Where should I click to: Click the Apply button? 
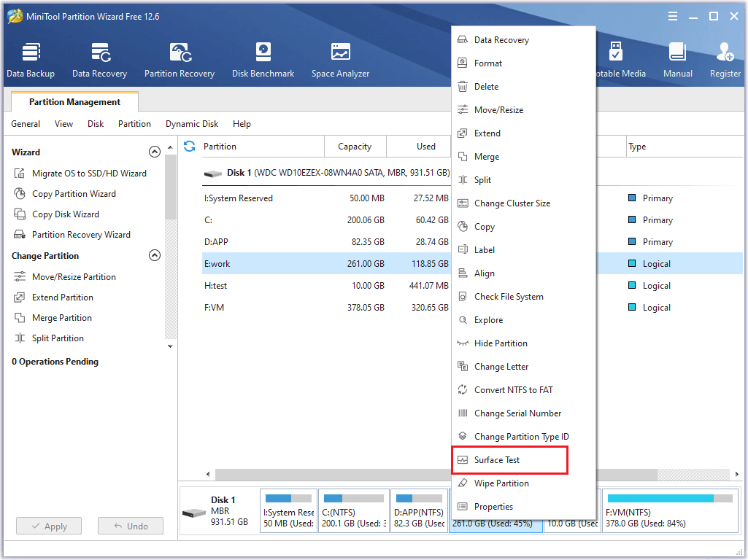coord(49,526)
